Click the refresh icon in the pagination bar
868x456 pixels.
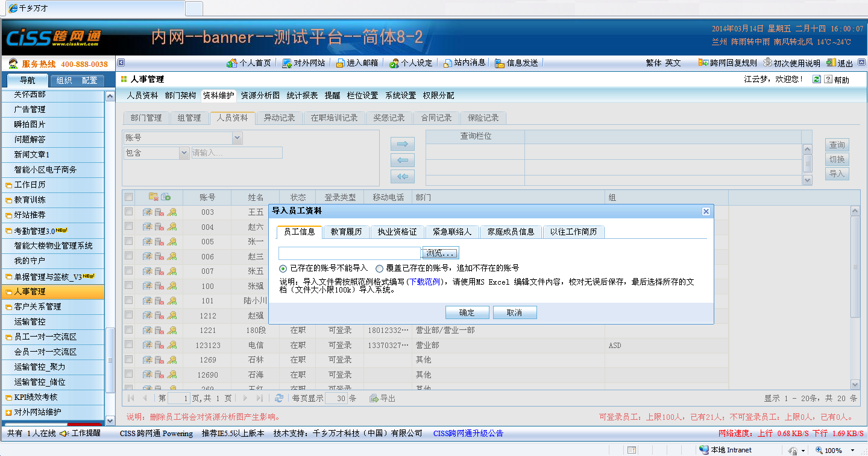click(279, 398)
